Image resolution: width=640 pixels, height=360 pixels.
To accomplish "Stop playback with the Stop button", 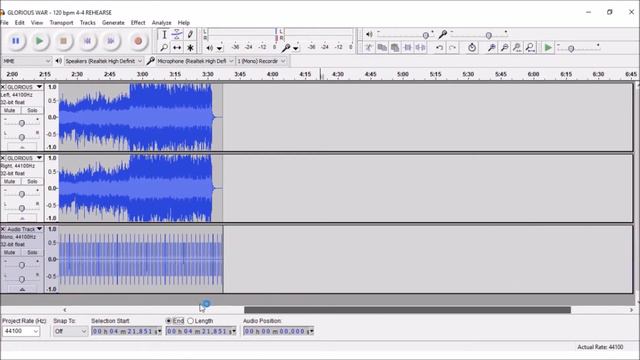I will (63, 41).
